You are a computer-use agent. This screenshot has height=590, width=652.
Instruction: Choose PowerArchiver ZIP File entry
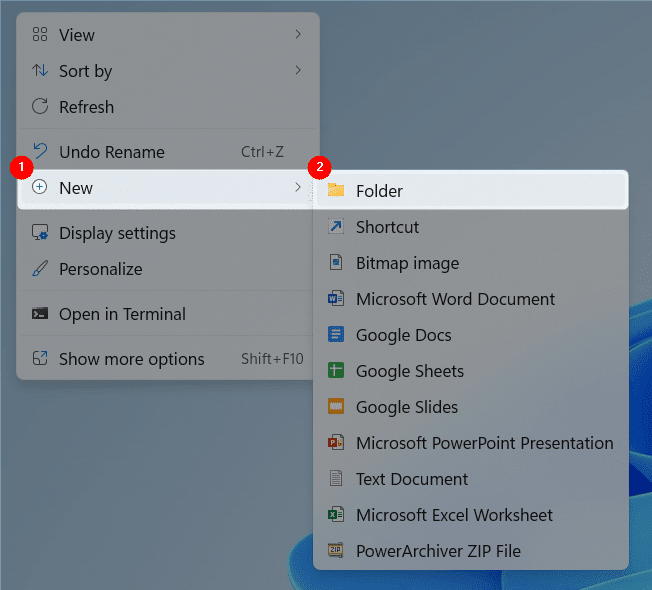coord(472,551)
